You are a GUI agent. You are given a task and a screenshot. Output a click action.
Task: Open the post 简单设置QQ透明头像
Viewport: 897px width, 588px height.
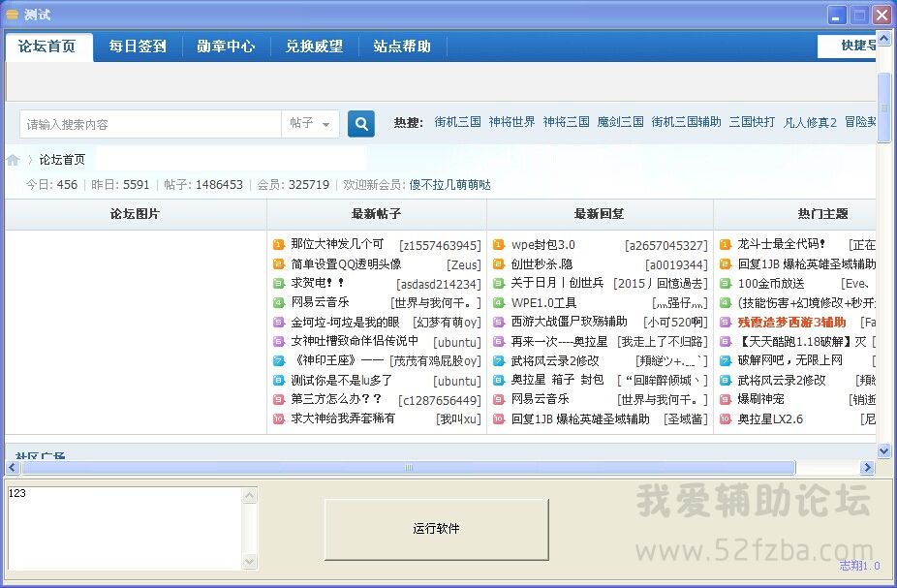(x=346, y=264)
